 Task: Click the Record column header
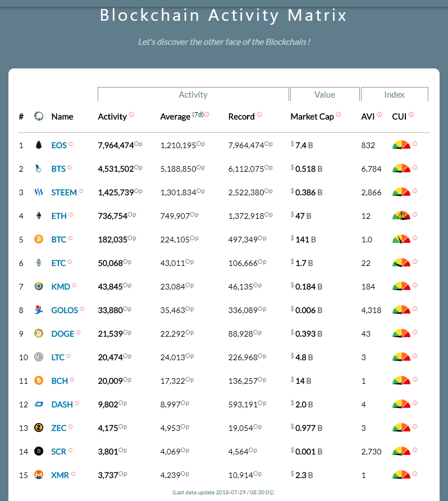(x=241, y=117)
